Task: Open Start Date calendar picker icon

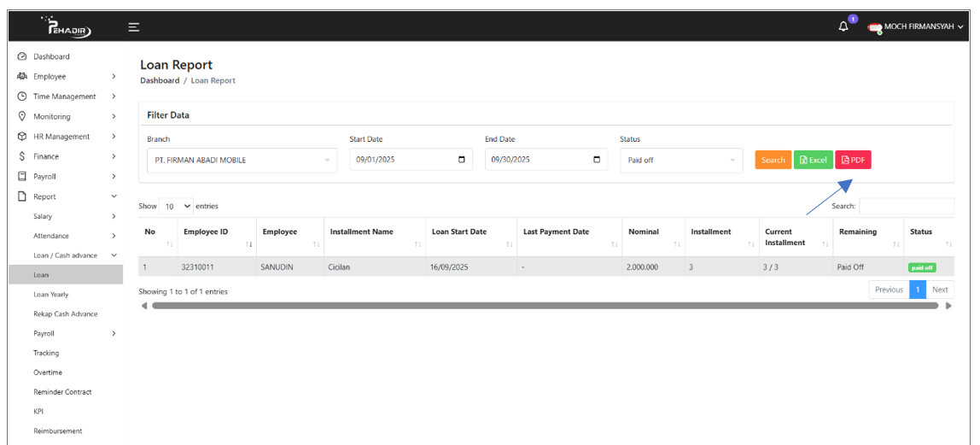Action: [462, 160]
